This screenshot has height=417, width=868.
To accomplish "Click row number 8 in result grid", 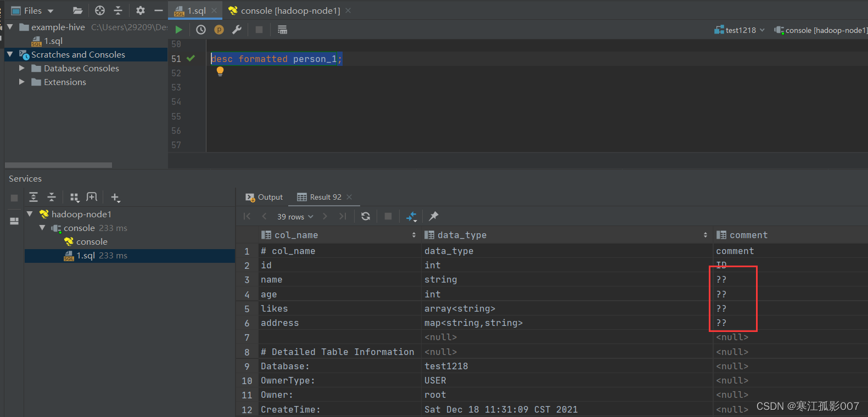I will point(247,352).
